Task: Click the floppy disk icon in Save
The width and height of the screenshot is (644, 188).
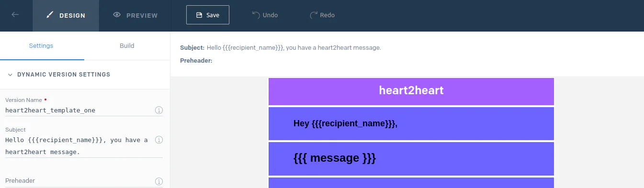Action: click(x=199, y=15)
